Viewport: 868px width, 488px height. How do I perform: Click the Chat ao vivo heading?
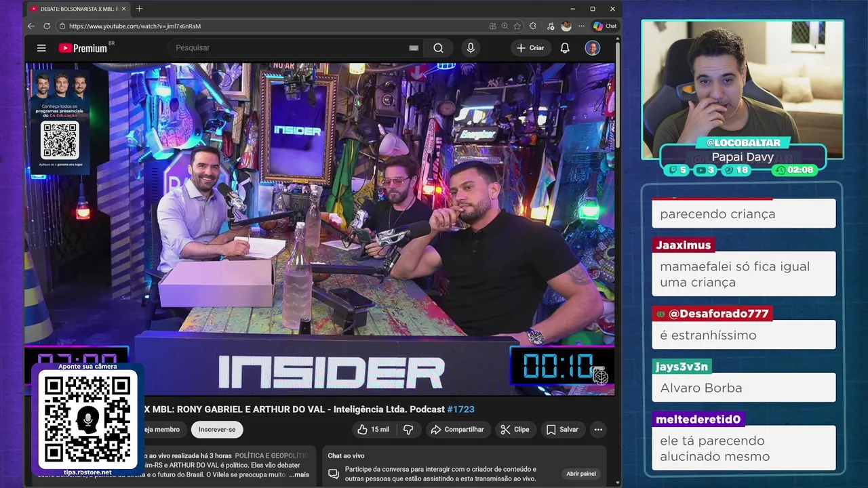pyautogui.click(x=347, y=456)
